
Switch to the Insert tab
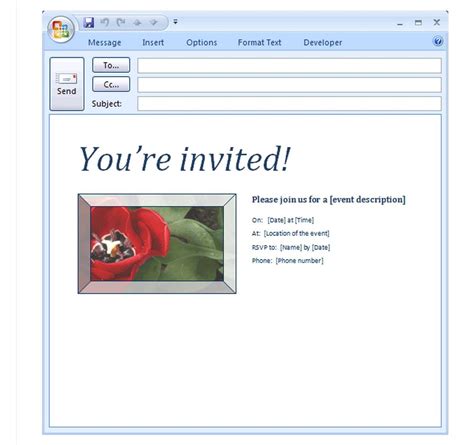coord(153,43)
